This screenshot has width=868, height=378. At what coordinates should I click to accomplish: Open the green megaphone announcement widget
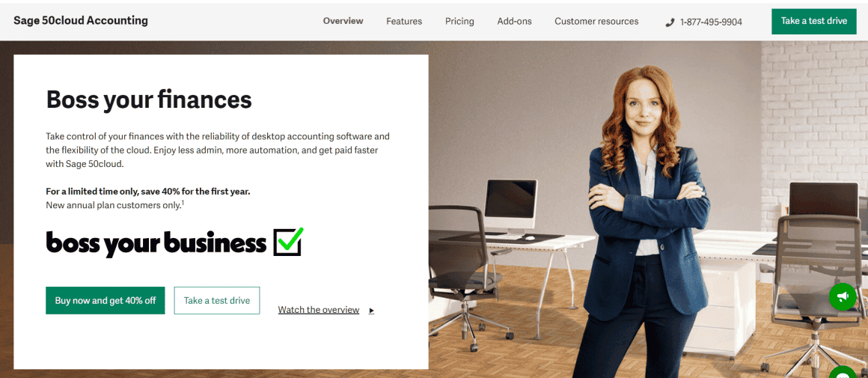tap(843, 296)
